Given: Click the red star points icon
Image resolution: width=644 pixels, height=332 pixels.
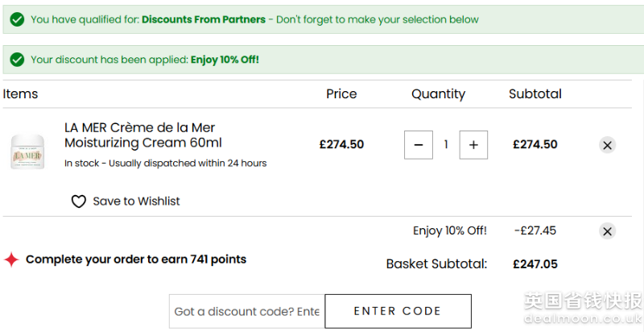Looking at the screenshot, I should pyautogui.click(x=11, y=259).
